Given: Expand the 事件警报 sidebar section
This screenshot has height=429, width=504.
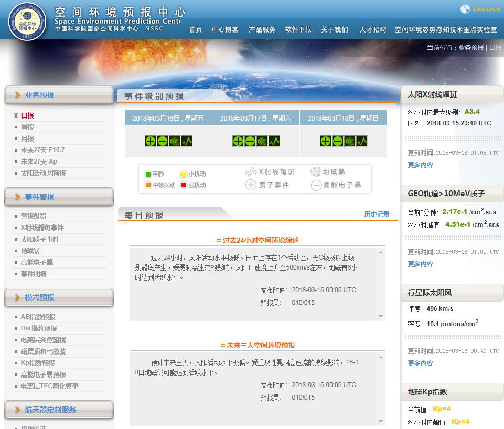Looking at the screenshot, I should 58,197.
